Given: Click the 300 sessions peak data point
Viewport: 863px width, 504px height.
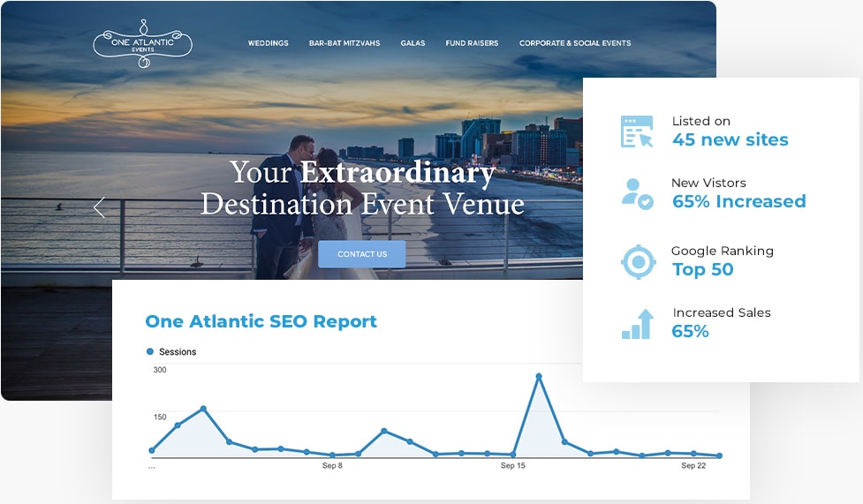Looking at the screenshot, I should point(539,376).
